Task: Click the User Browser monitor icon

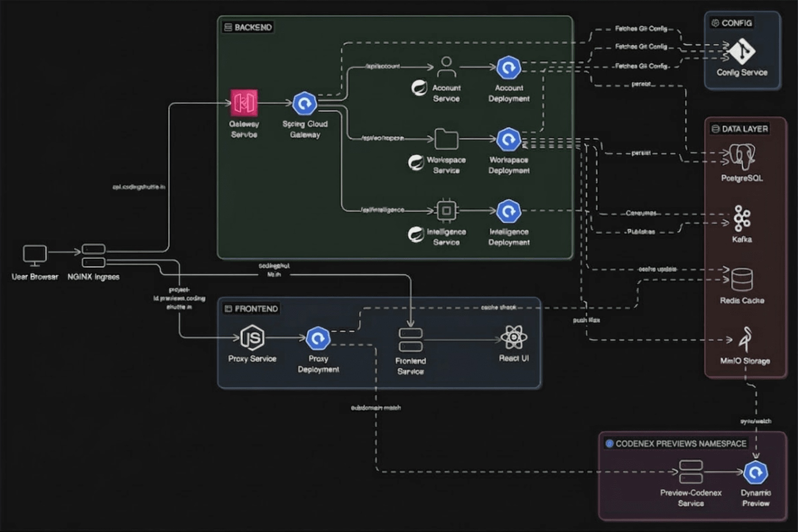Action: tap(35, 256)
